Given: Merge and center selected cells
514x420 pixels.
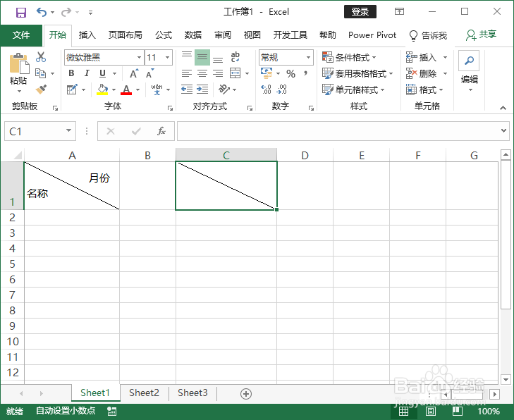Looking at the screenshot, I should pyautogui.click(x=235, y=73).
